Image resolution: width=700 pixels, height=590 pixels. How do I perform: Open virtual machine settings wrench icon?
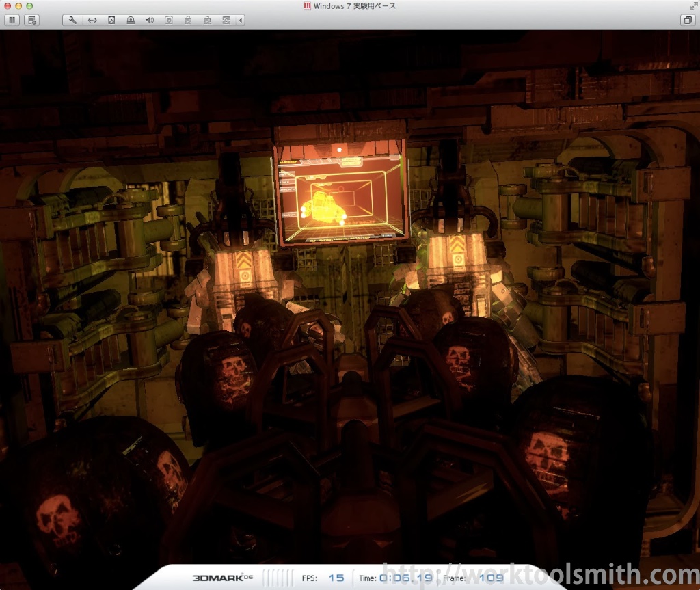pyautogui.click(x=72, y=20)
